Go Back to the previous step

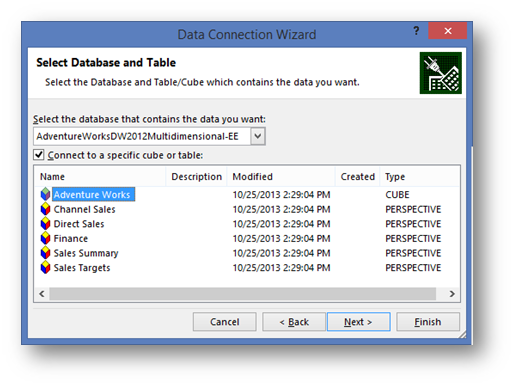pyautogui.click(x=294, y=322)
